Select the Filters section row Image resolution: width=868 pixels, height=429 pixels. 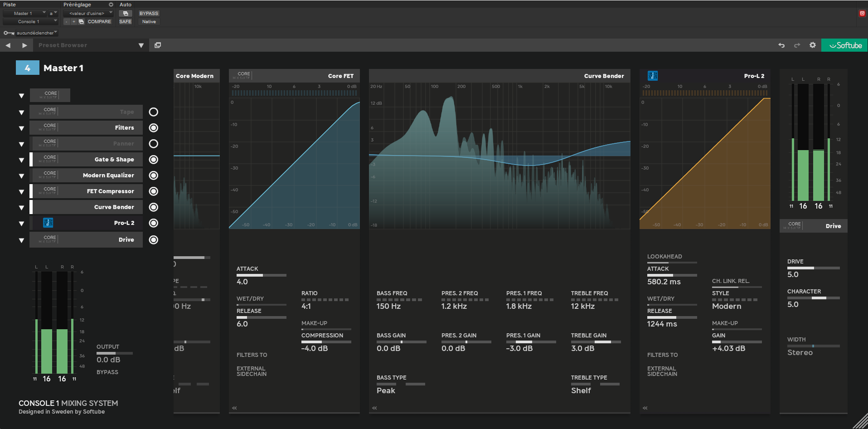[86, 128]
